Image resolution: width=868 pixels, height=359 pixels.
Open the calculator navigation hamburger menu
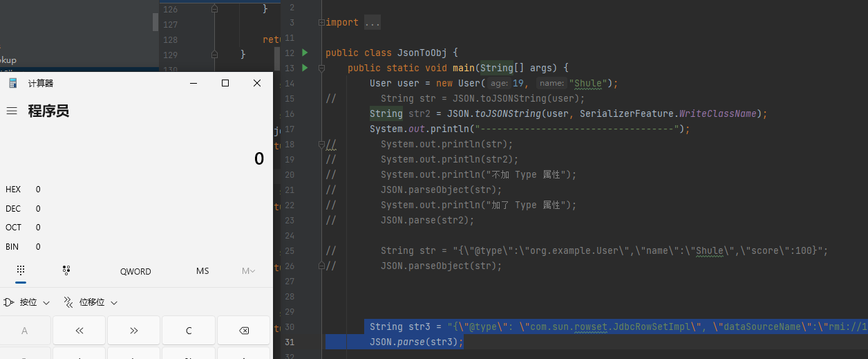tap(12, 111)
